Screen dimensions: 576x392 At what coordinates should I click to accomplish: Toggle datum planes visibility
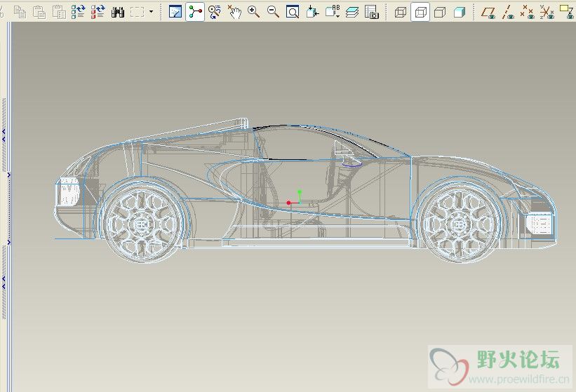[488, 13]
